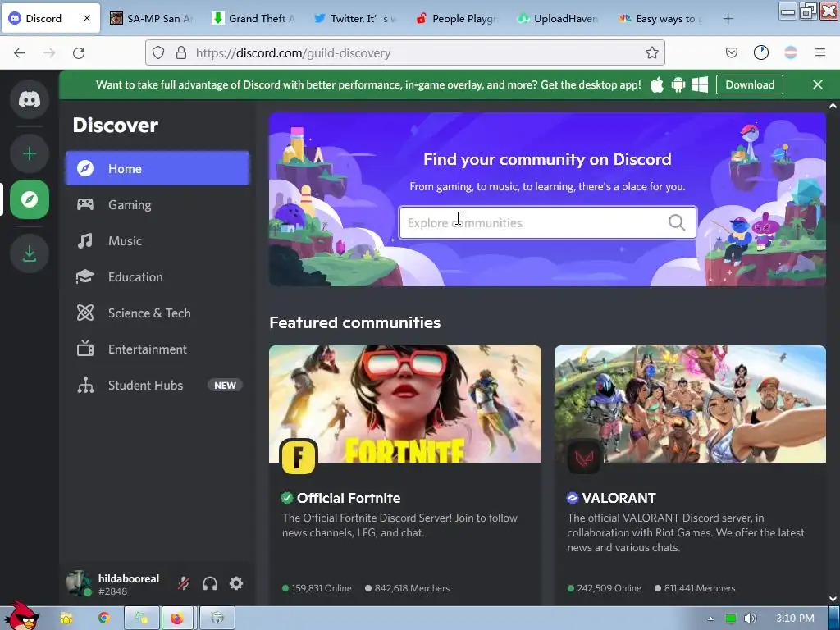Click the striped account avatar icon in Firefox toolbar
840x630 pixels.
791,52
